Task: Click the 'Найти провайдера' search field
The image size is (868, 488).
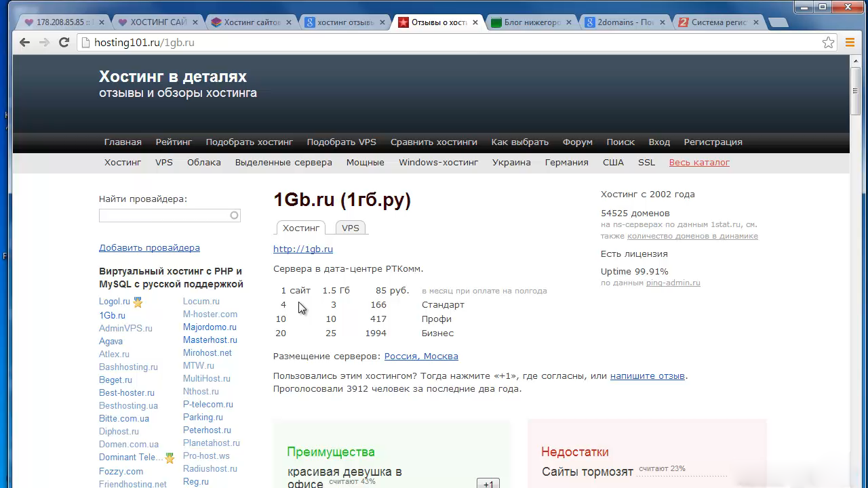Action: pyautogui.click(x=170, y=216)
